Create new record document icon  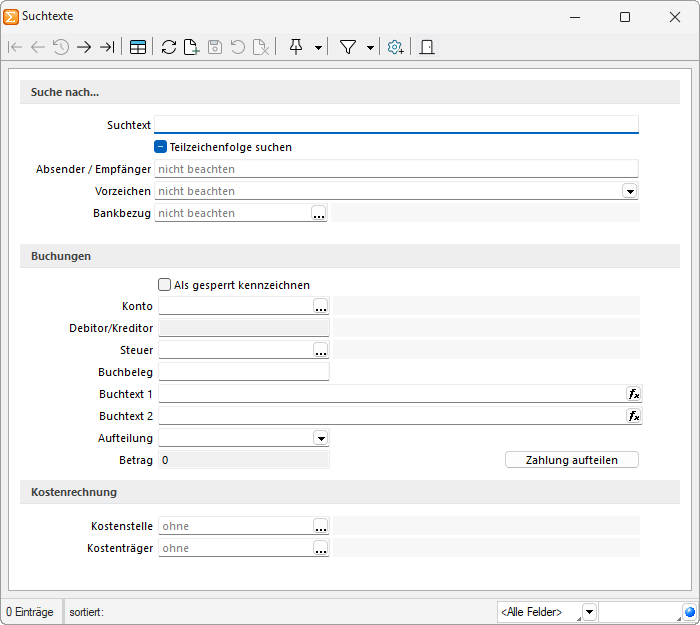[192, 47]
